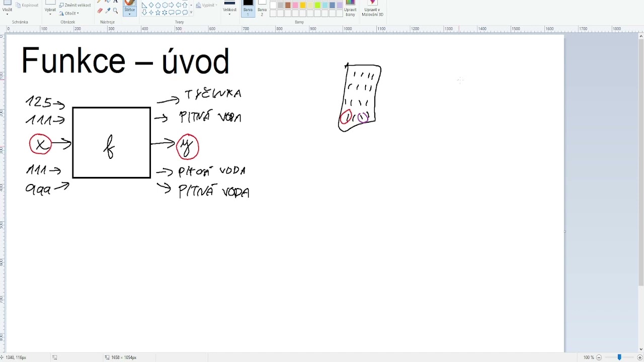The image size is (644, 362).
Task: Choose the five-point star shape
Action: (158, 12)
